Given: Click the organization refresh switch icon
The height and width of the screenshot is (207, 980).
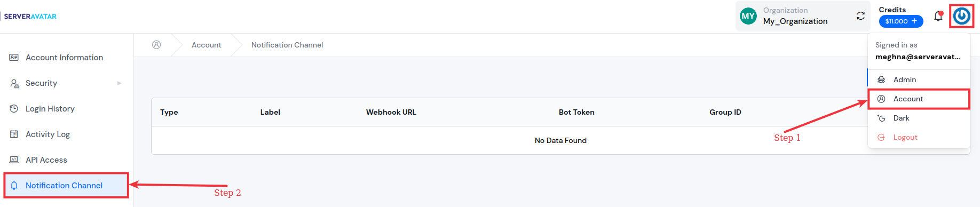Looking at the screenshot, I should point(860,16).
